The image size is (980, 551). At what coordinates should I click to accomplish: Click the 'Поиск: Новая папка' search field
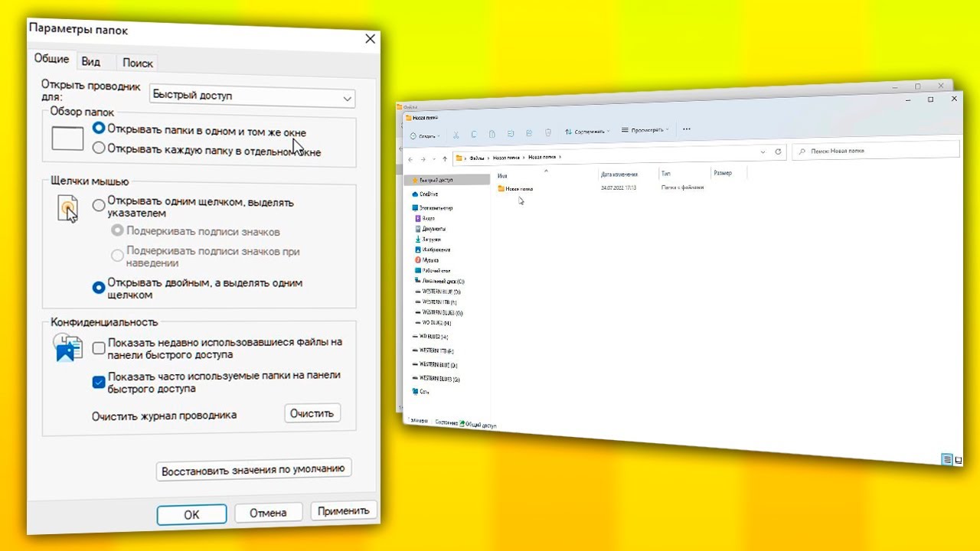tap(875, 151)
